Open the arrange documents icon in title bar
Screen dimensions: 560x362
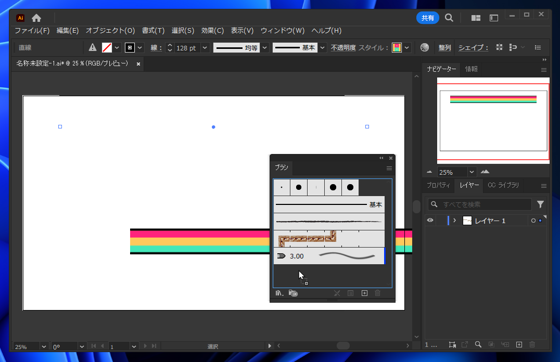click(476, 18)
